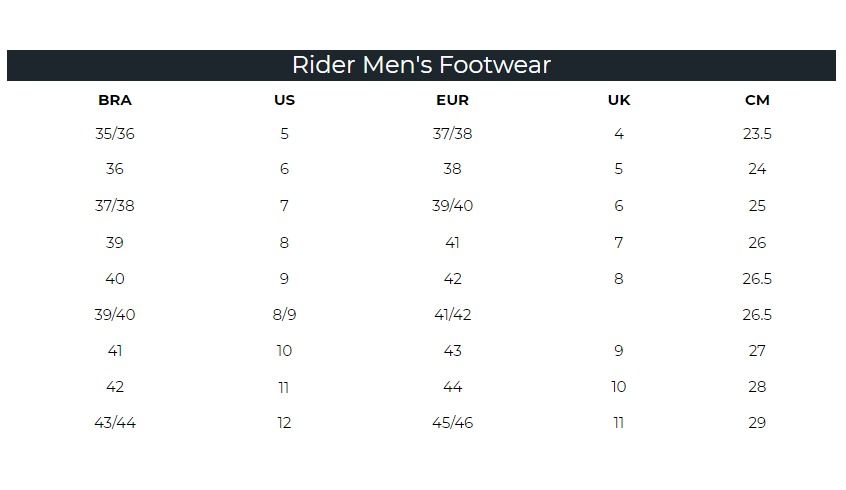
Task: Select the US size 8/9 cell
Action: 284,315
